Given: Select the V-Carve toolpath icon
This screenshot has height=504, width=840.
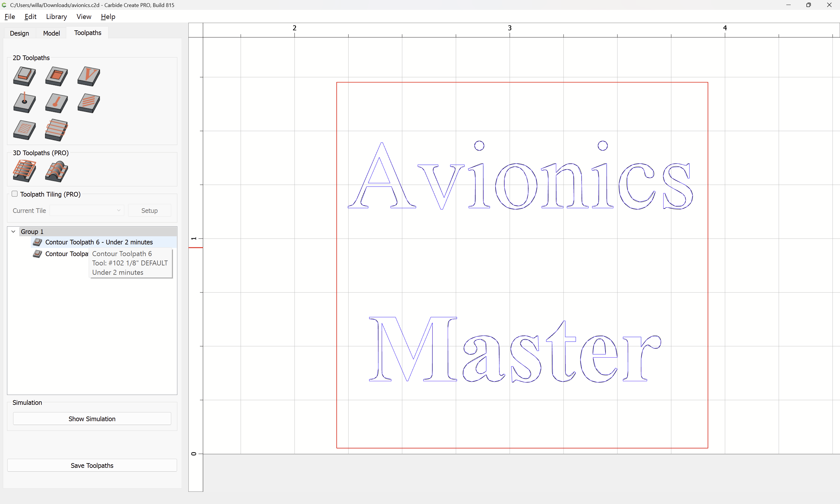Looking at the screenshot, I should (x=89, y=76).
